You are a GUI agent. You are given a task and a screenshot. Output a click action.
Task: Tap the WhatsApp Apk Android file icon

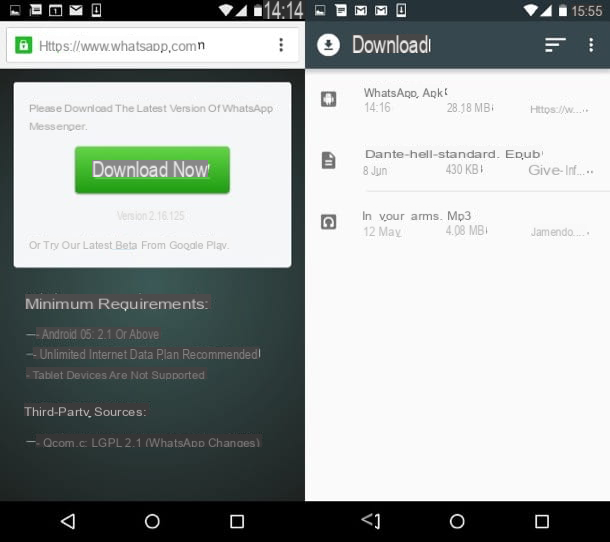point(328,99)
